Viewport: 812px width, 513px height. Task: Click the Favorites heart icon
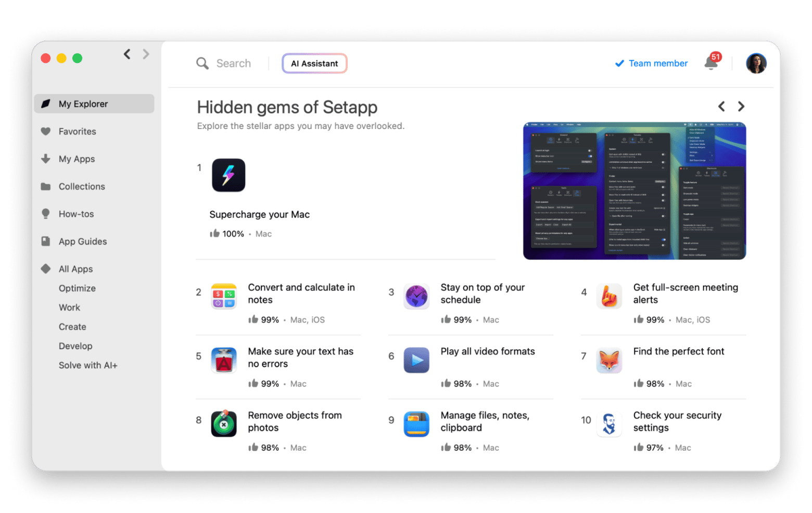(x=46, y=132)
